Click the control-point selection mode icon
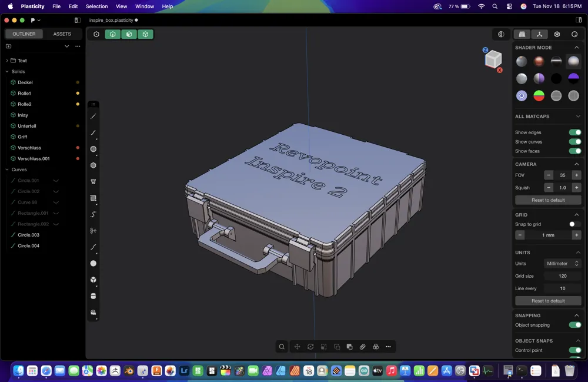The image size is (588, 382). tap(96, 34)
